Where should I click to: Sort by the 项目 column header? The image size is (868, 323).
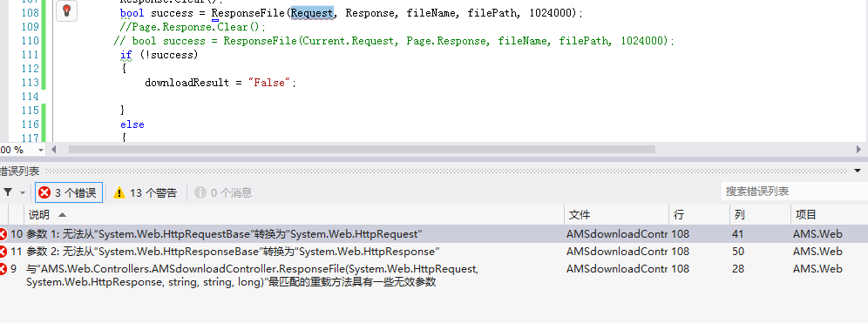830,214
